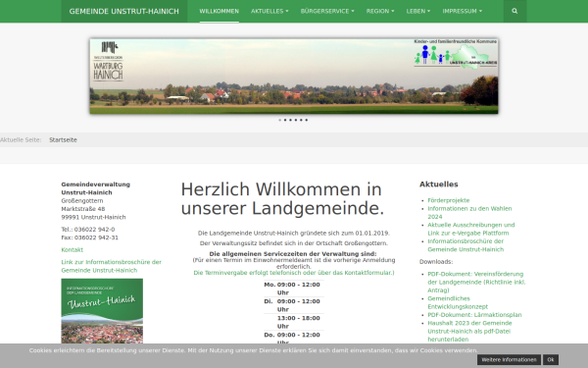Click the family-friendly Kommune logo

[x=456, y=54]
